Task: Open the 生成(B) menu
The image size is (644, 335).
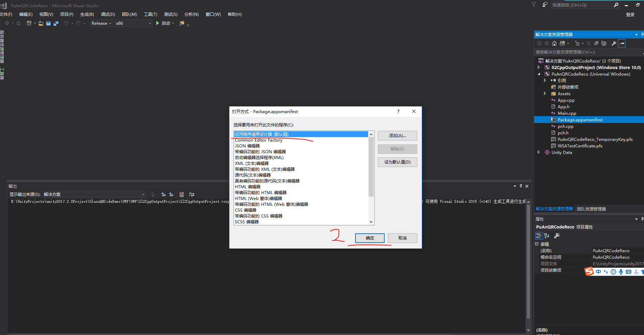Action: (87, 14)
